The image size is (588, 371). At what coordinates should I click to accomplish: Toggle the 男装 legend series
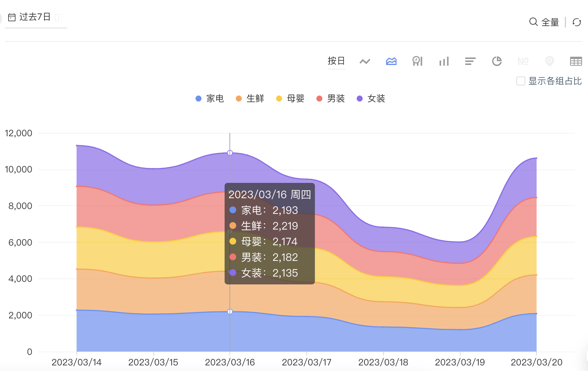331,99
